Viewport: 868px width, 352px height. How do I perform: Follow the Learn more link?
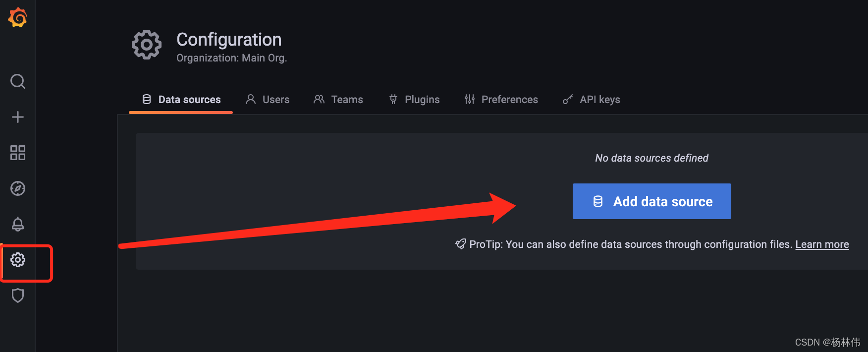pos(822,244)
